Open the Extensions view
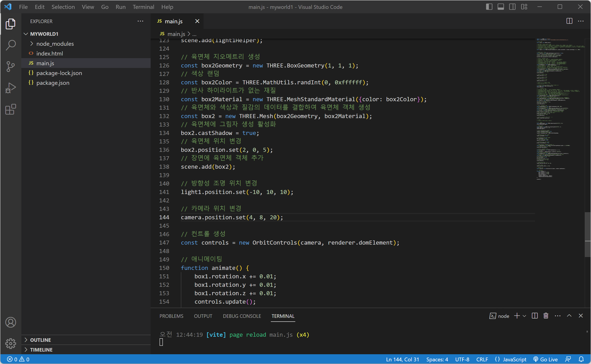The image size is (591, 364). (11, 110)
